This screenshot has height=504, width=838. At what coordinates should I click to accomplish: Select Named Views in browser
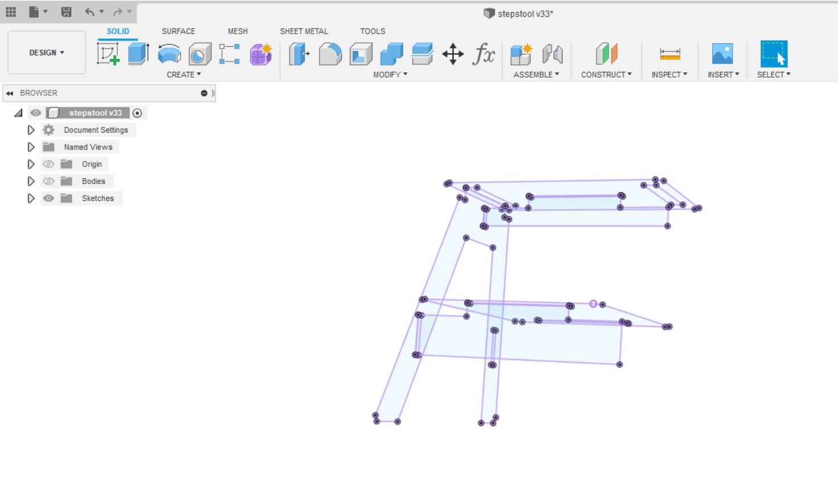click(88, 147)
